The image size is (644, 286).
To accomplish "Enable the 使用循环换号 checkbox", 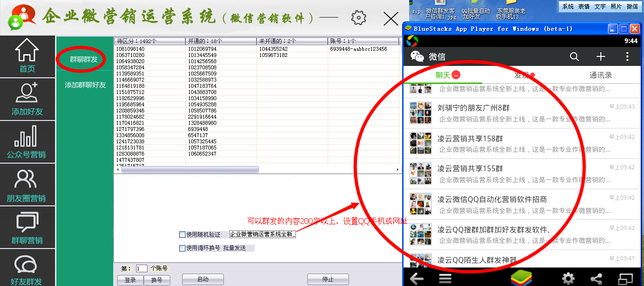I will coord(182,248).
